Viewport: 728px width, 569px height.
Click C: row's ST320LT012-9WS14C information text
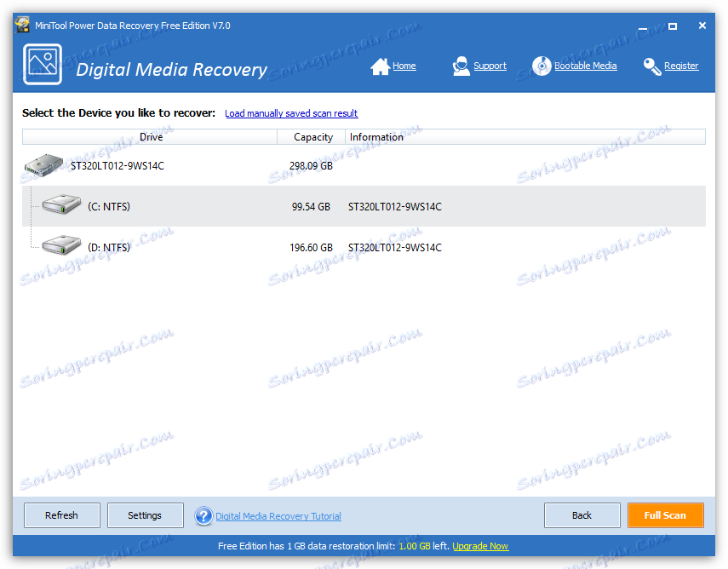(394, 207)
